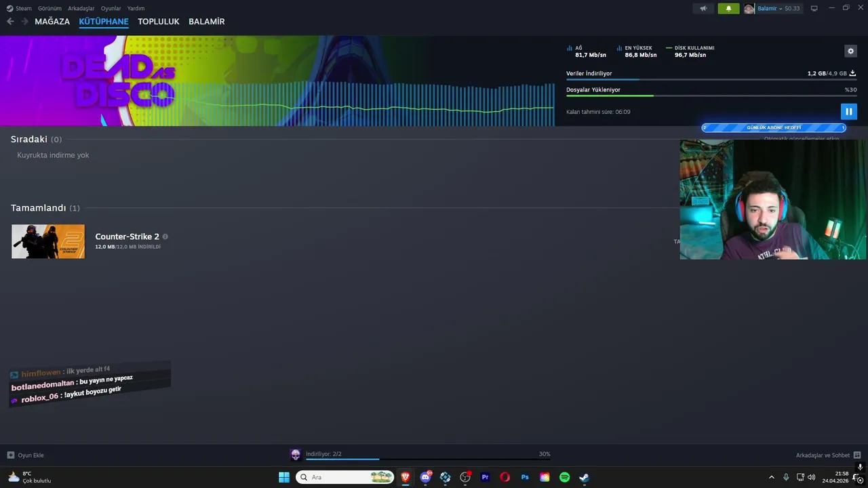Open Photoshop from the taskbar

[x=525, y=477]
